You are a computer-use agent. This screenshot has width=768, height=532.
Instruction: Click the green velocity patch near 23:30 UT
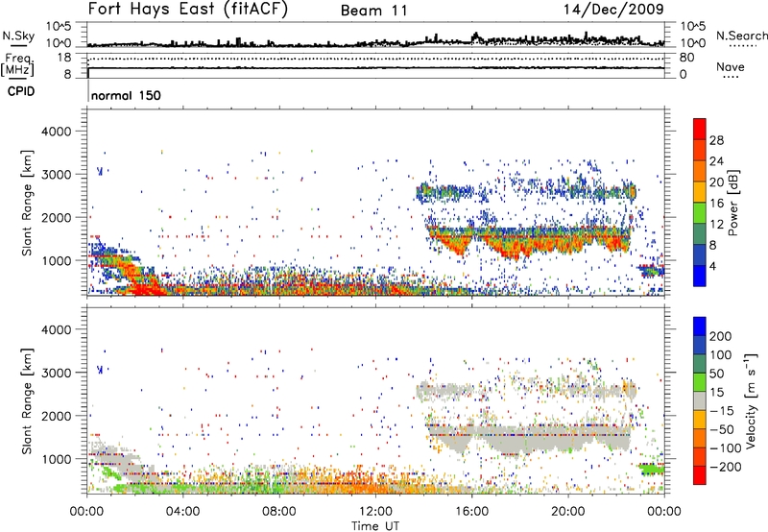point(652,470)
